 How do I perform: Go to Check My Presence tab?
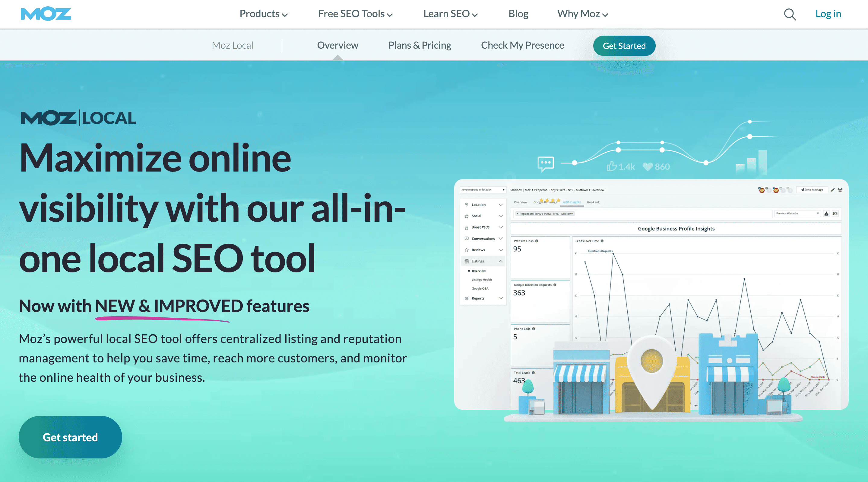pyautogui.click(x=522, y=45)
